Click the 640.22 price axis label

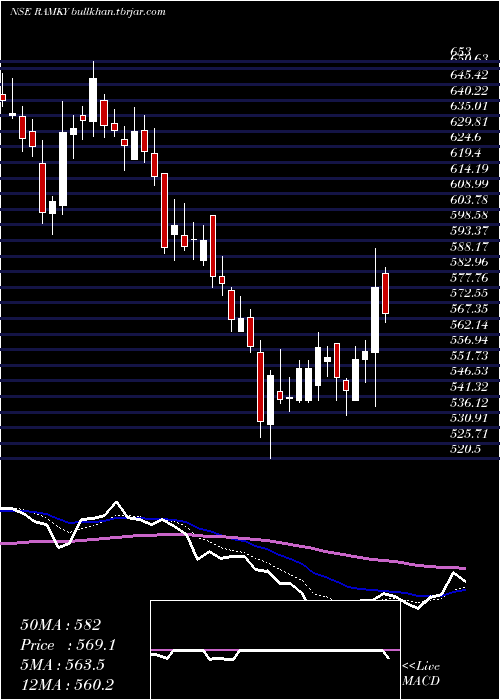[x=469, y=91]
